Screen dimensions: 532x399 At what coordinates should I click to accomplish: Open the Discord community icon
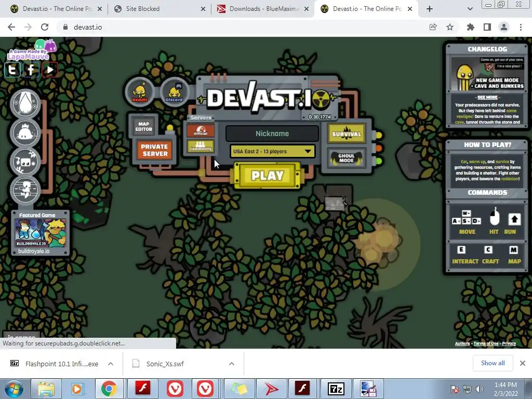174,92
